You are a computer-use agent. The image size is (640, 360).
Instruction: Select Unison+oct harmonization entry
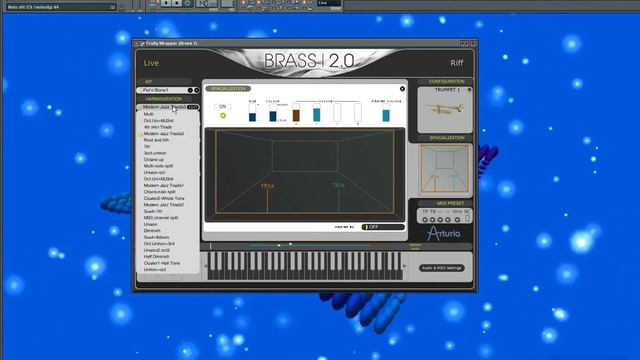click(155, 270)
